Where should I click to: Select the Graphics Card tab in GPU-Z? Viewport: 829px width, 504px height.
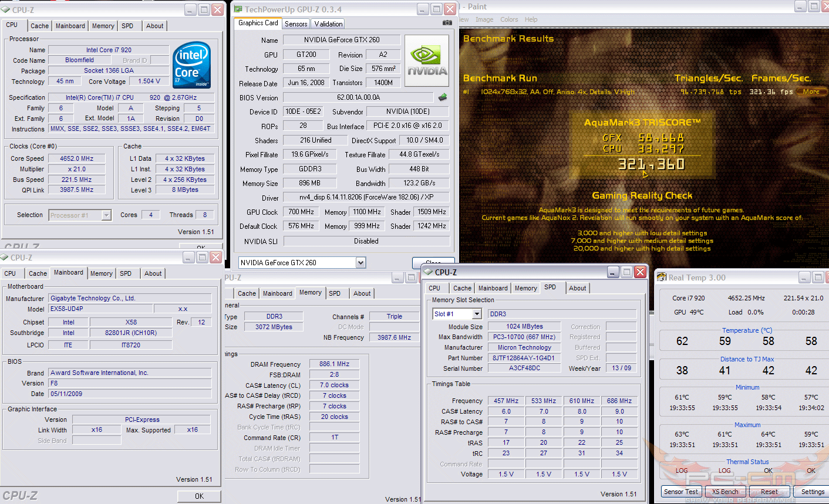coord(258,23)
